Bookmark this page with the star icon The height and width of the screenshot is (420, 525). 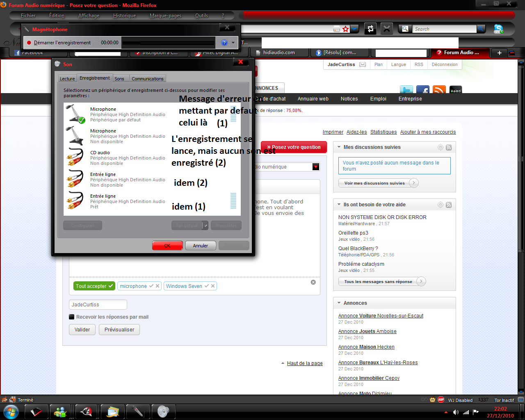pos(346,29)
